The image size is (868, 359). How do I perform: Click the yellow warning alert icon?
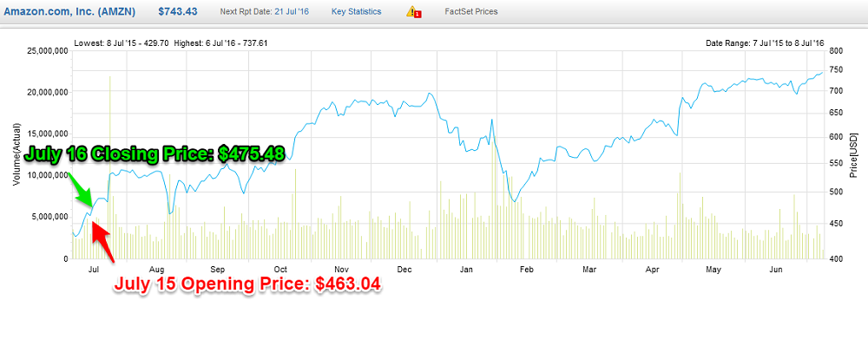coord(413,12)
